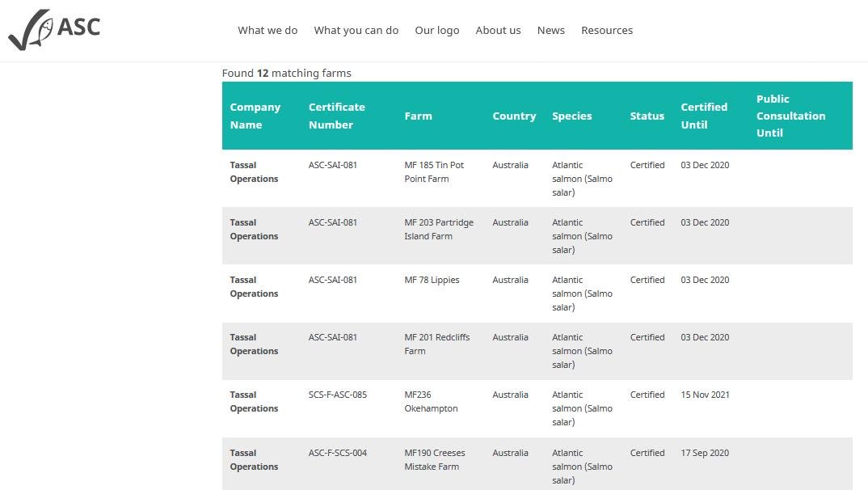Select the 'MF 78 Lippies' farm record
The height and width of the screenshot is (490, 868).
[432, 280]
